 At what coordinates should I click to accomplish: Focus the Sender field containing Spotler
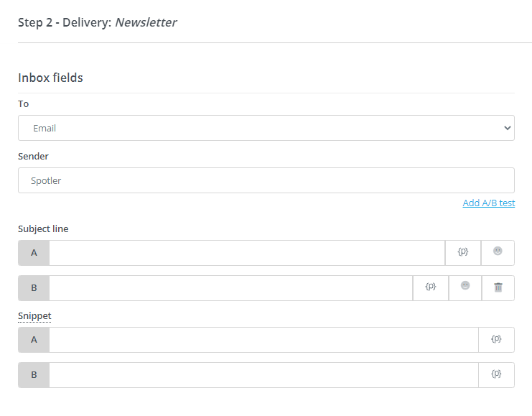pos(266,180)
